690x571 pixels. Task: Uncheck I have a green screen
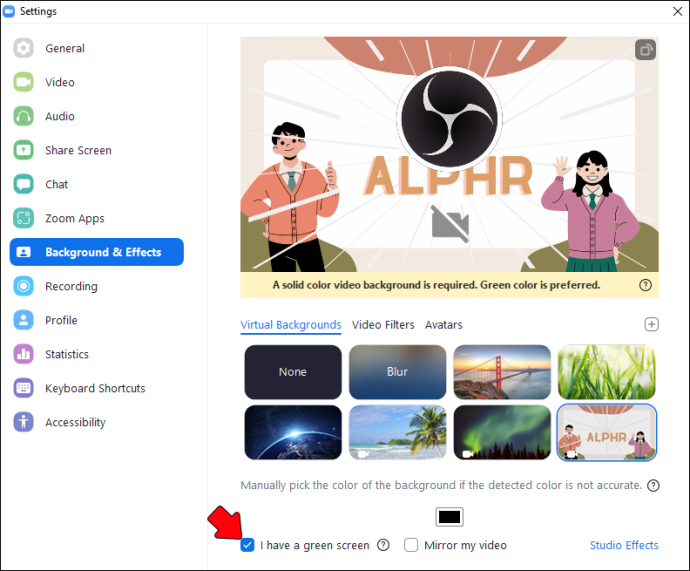pyautogui.click(x=247, y=545)
